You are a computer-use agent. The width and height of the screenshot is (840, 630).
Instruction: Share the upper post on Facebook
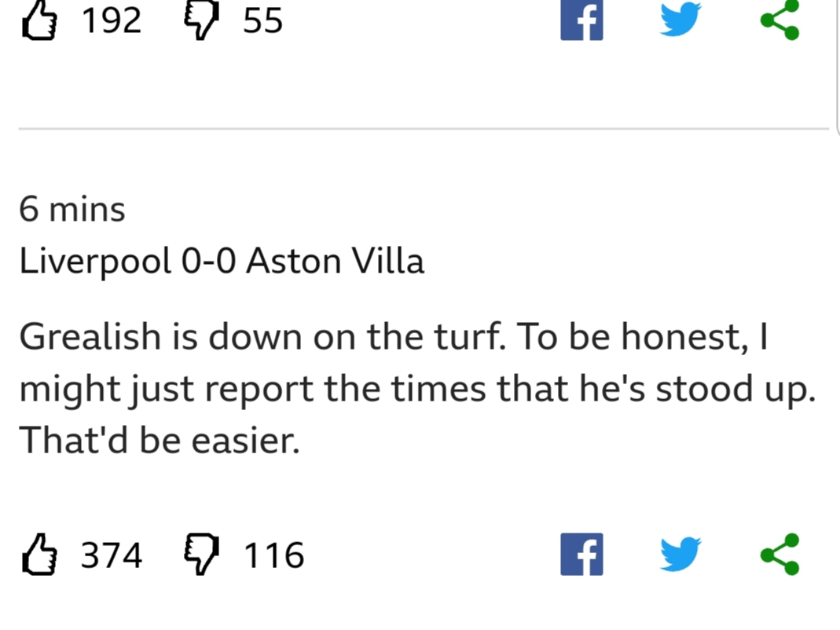click(581, 20)
